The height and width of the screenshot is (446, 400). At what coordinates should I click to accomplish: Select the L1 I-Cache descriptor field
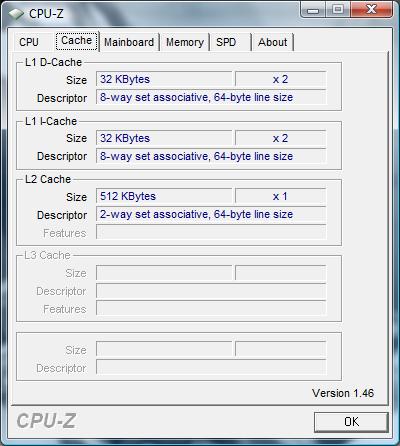point(211,156)
